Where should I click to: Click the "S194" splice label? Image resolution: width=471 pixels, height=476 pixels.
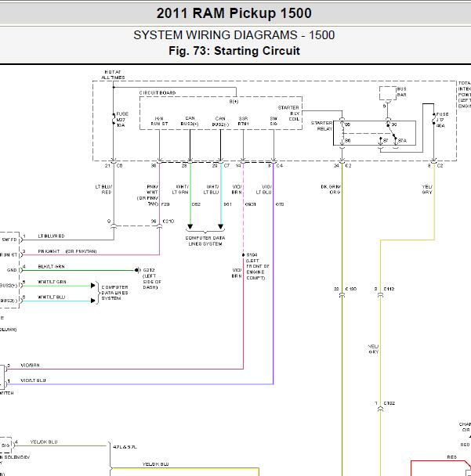pyautogui.click(x=252, y=254)
